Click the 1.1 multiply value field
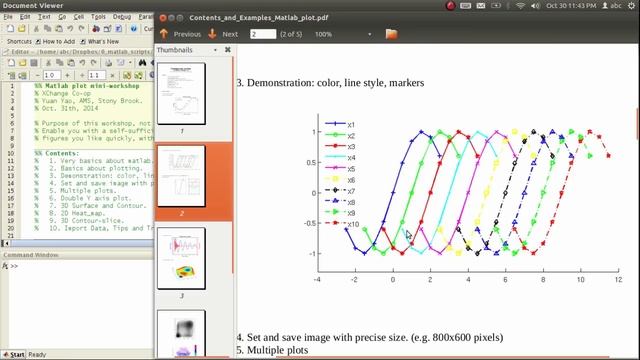The image size is (640, 360). tap(96, 76)
